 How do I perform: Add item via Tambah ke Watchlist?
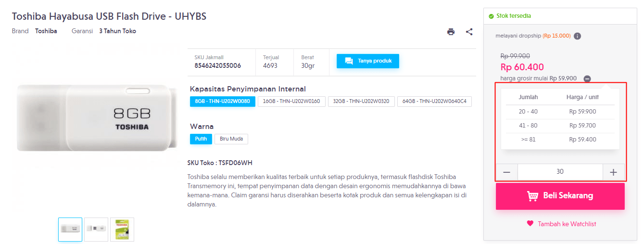[567, 224]
